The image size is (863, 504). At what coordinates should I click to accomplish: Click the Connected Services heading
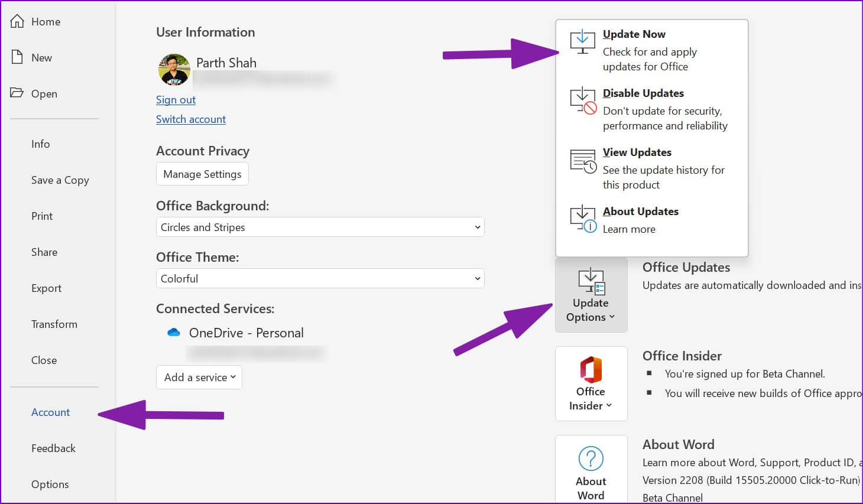click(215, 308)
